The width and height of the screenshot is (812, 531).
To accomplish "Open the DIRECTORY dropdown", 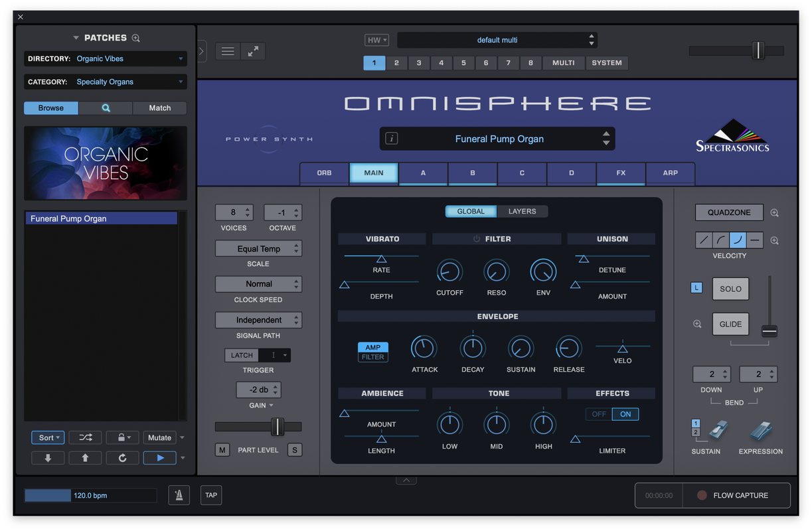I will coord(106,58).
